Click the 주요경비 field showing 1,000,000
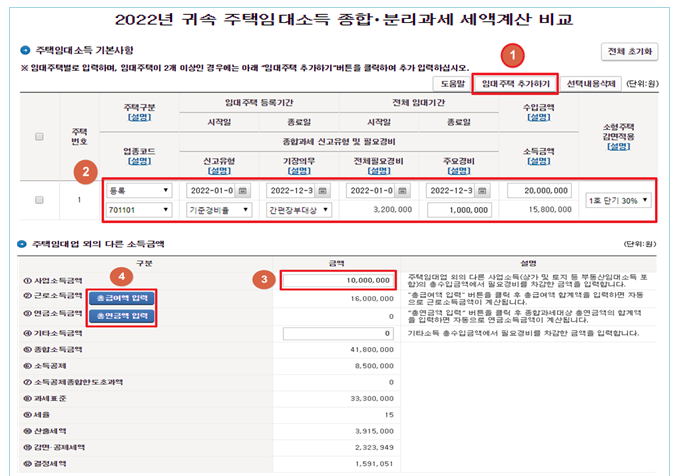 point(459,210)
